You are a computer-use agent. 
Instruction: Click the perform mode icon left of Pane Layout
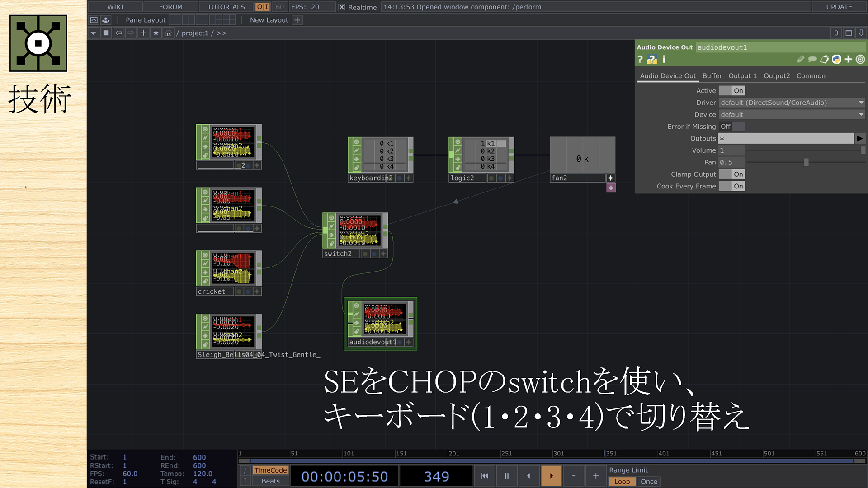[94, 20]
